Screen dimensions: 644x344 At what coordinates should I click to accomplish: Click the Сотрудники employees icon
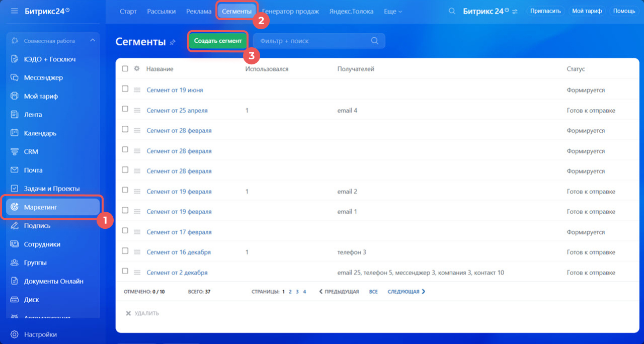coord(15,244)
